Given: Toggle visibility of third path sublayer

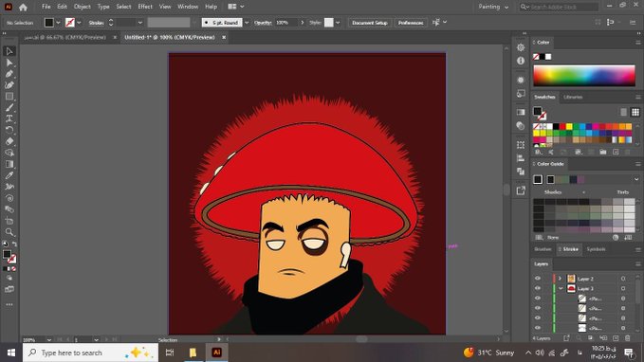Looking at the screenshot, I should 538,318.
